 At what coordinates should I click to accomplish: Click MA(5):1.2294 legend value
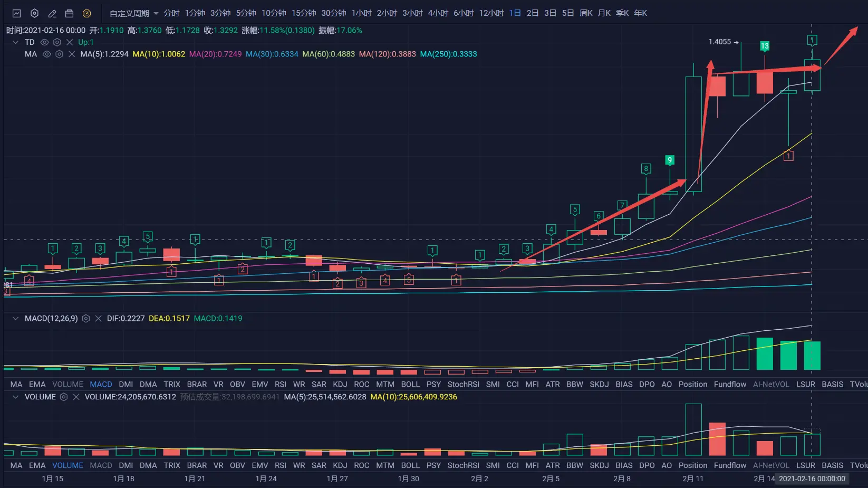(104, 54)
